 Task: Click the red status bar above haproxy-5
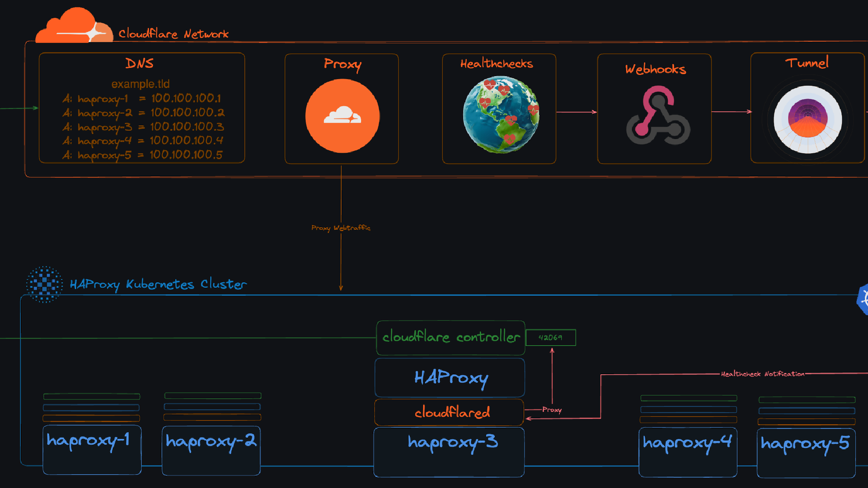tap(807, 422)
